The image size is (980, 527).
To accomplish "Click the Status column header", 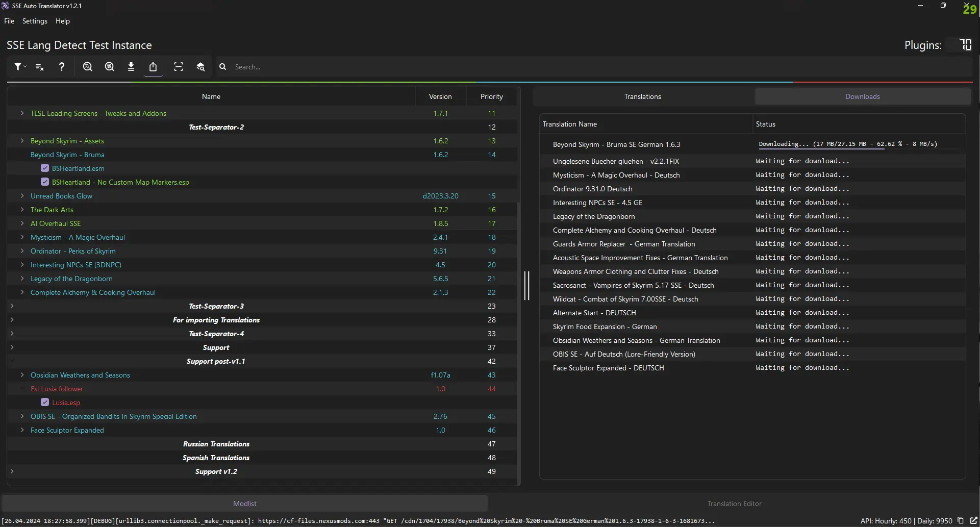I will point(859,124).
